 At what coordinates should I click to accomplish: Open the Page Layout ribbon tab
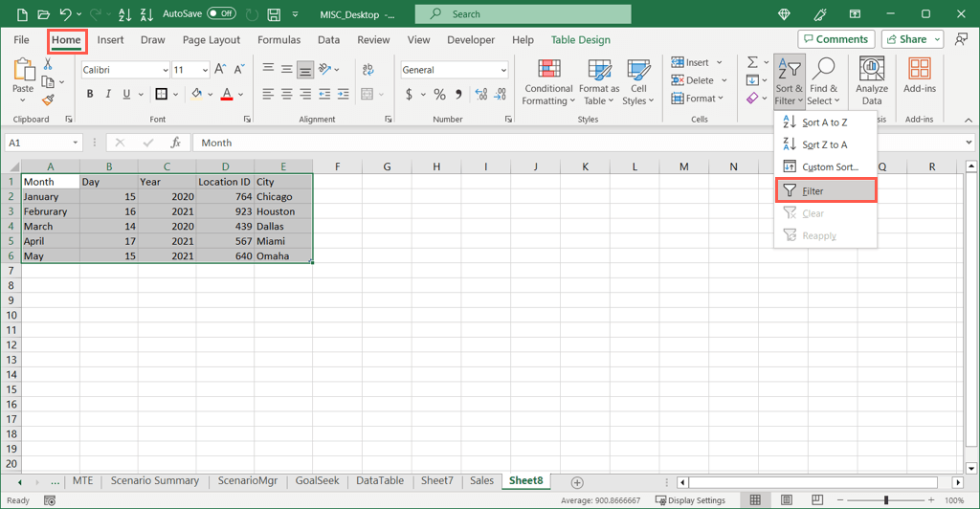point(211,40)
